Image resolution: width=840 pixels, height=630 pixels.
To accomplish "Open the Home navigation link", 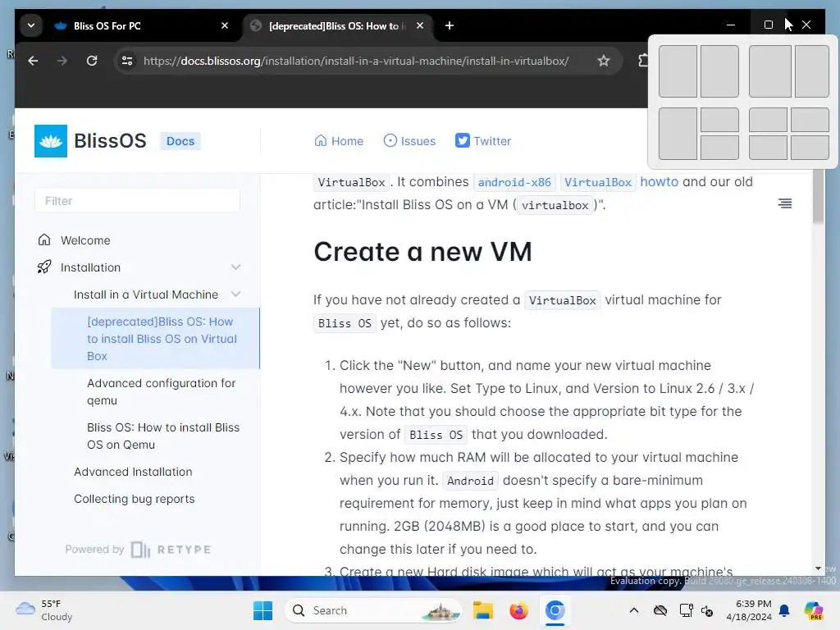I will [x=339, y=141].
